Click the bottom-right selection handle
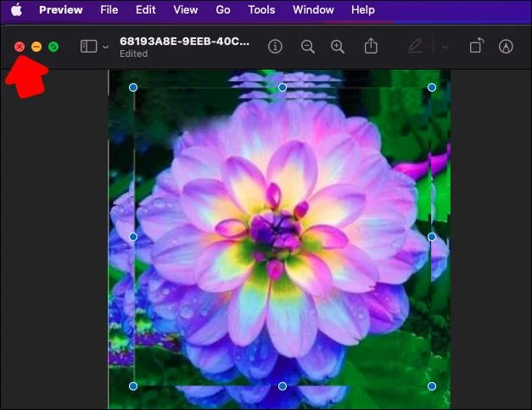 pyautogui.click(x=432, y=386)
